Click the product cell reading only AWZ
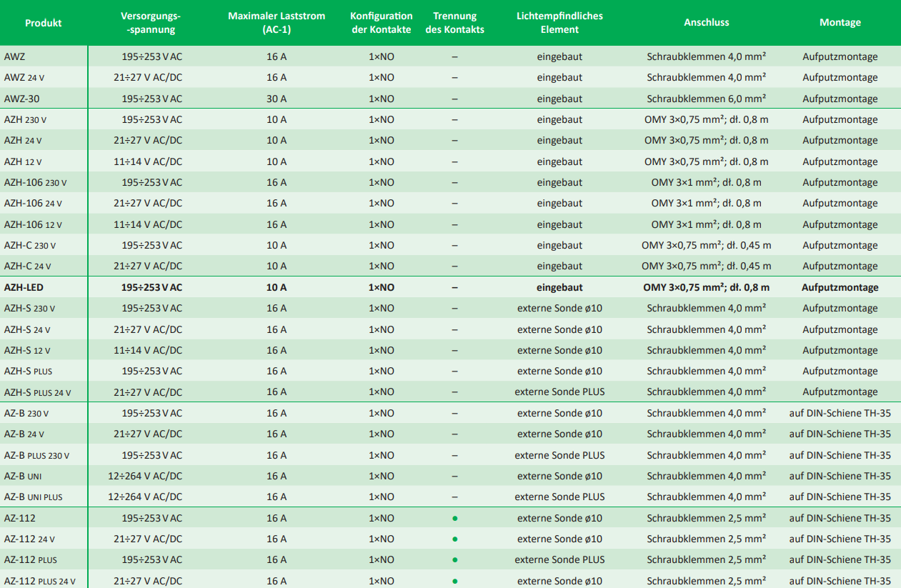The height and width of the screenshot is (588, 901). pos(14,56)
